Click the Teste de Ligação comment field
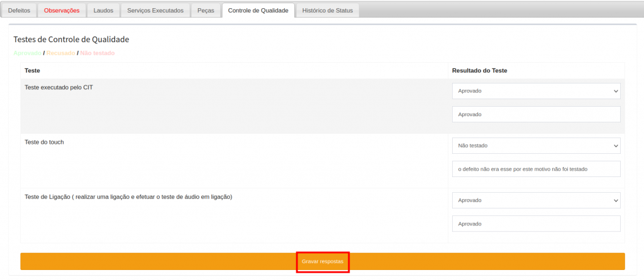 point(536,223)
